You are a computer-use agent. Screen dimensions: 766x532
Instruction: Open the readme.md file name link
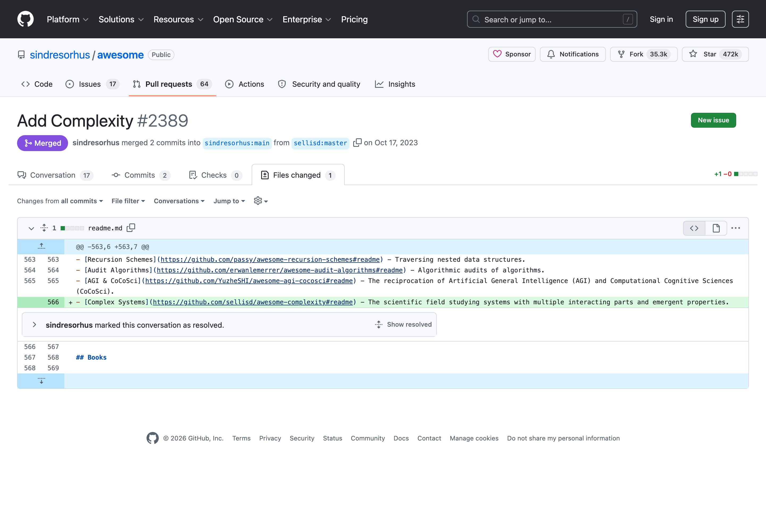[105, 228]
